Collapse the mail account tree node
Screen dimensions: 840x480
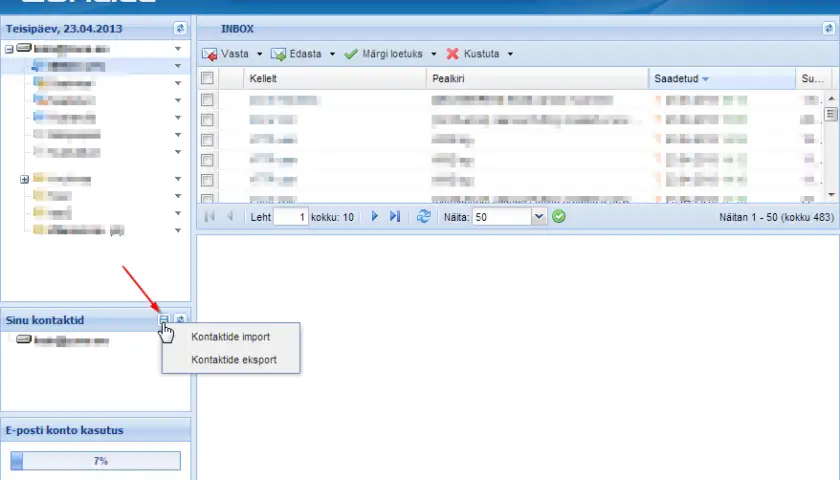[x=9, y=49]
